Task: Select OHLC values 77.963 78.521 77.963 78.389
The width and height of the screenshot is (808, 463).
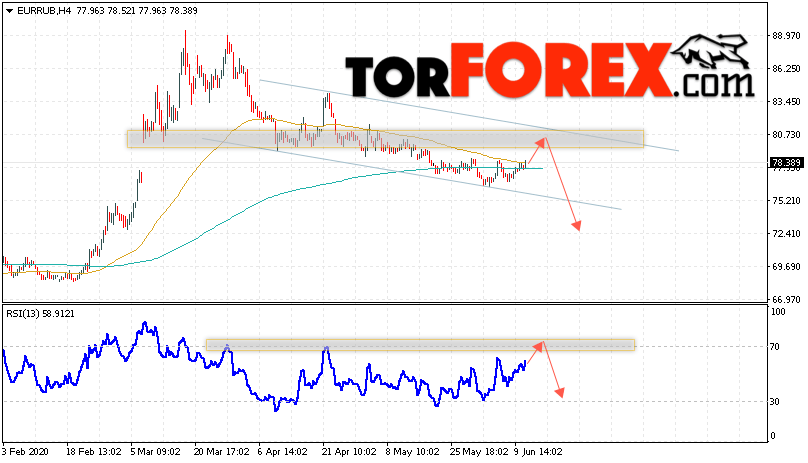Action: click(x=137, y=11)
